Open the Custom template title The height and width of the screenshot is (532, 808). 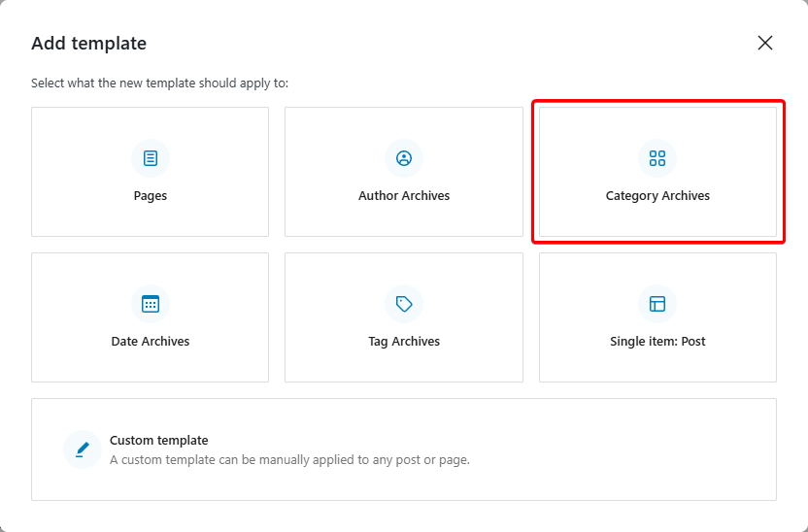pos(158,441)
